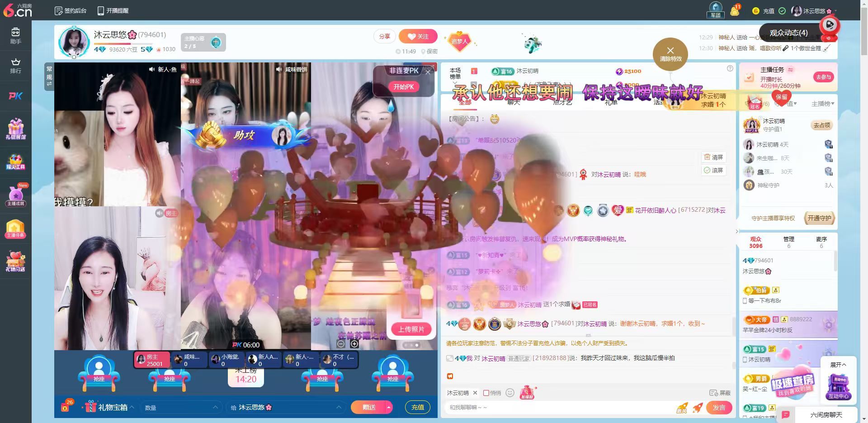Open 签约后台 in the top bar
The height and width of the screenshot is (423, 868).
(71, 10)
